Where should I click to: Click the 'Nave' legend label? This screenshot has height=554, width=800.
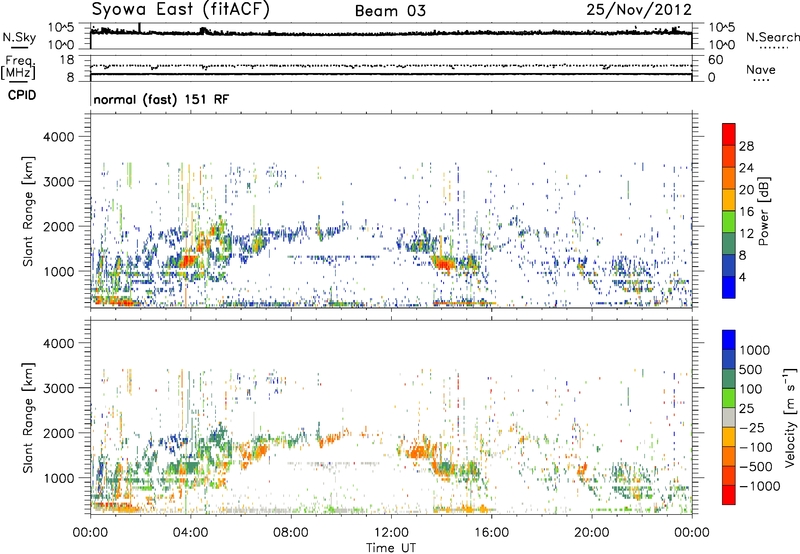[x=761, y=69]
